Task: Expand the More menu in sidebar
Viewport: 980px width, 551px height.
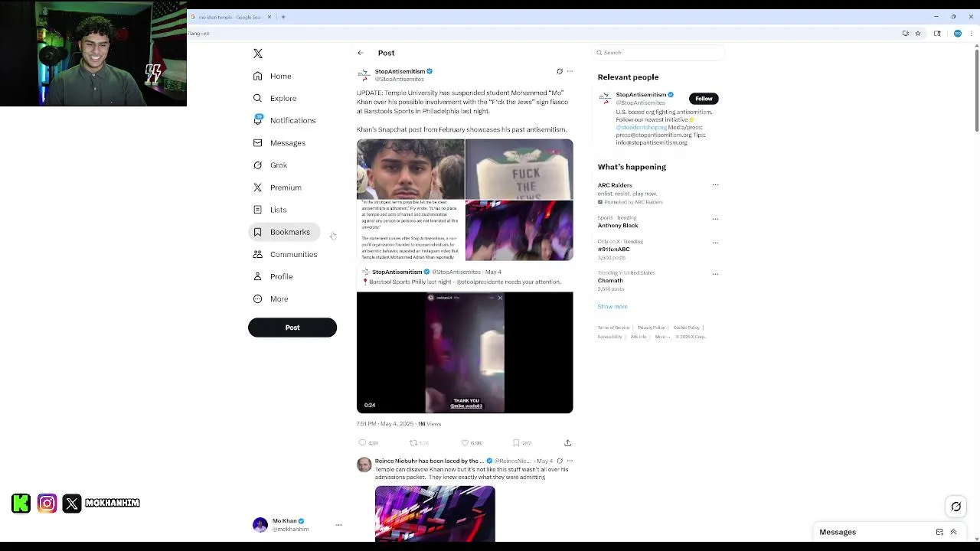Action: 271,298
